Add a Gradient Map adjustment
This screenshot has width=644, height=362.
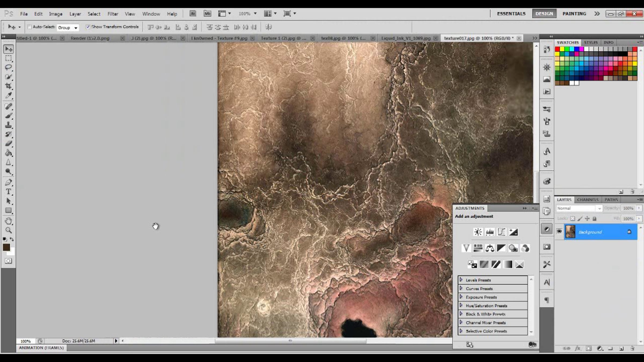pyautogui.click(x=508, y=264)
